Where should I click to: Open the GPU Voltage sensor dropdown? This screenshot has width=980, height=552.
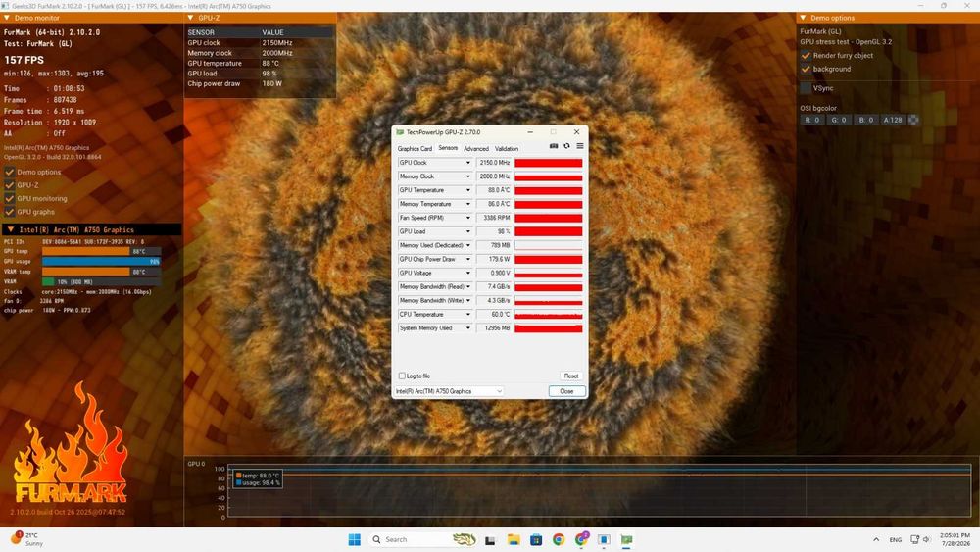(467, 273)
